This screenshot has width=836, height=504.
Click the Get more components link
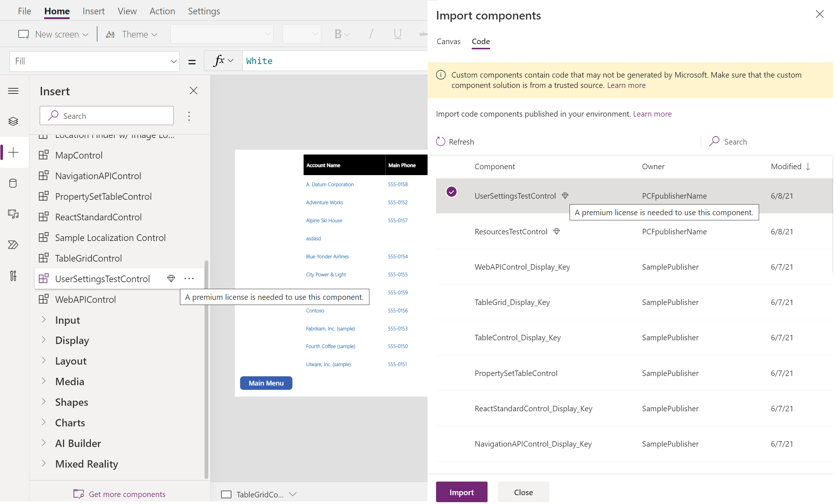(127, 494)
